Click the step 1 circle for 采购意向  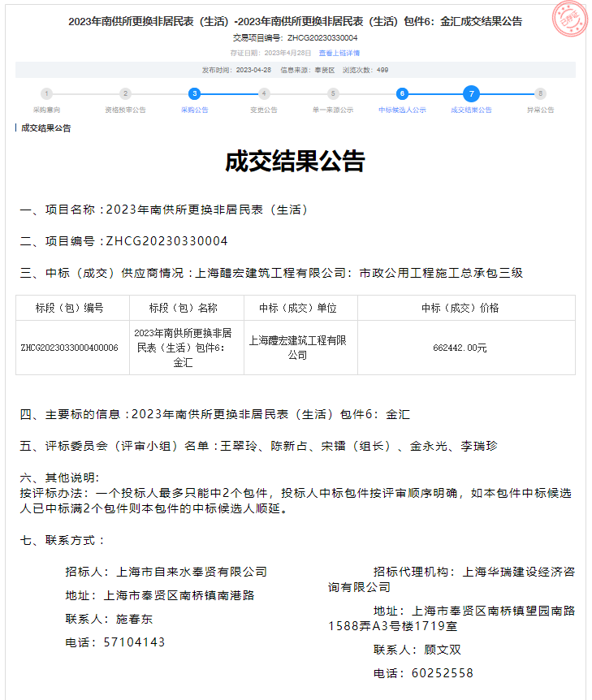click(46, 94)
